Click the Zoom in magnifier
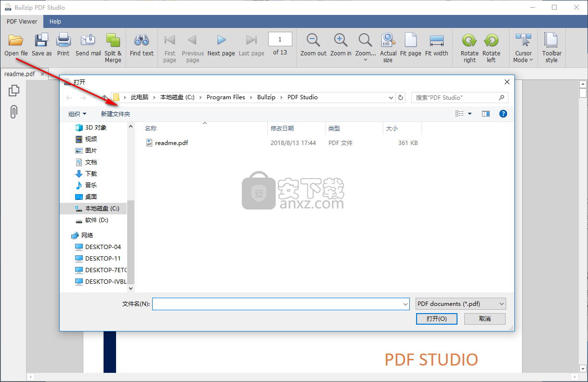This screenshot has width=588, height=382. click(x=340, y=40)
